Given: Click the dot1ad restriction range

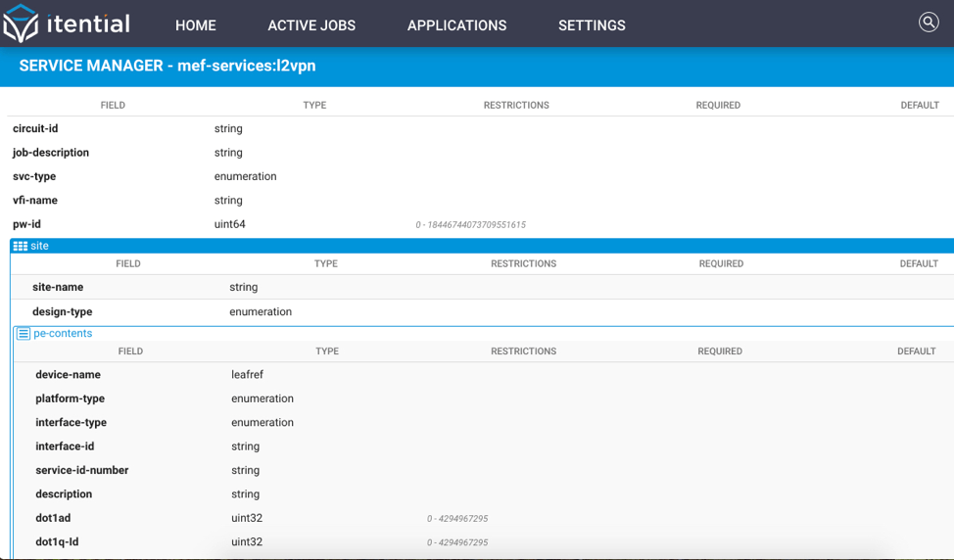Looking at the screenshot, I should click(x=457, y=519).
